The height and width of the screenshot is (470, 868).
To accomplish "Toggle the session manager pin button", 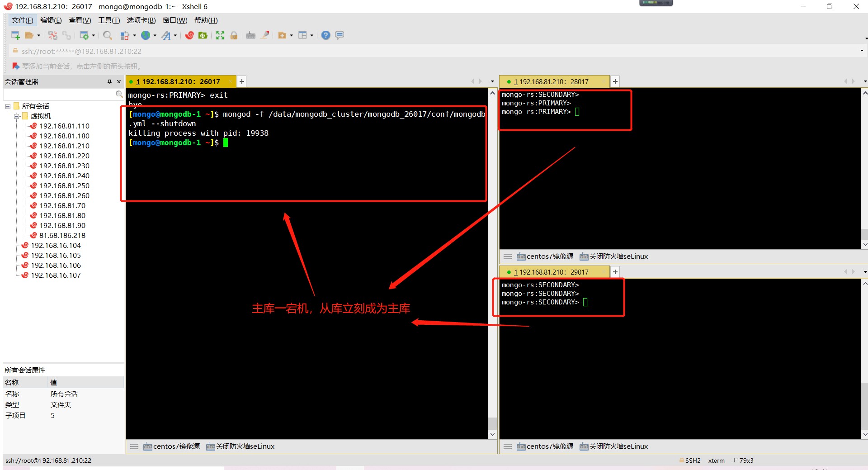I will [109, 81].
